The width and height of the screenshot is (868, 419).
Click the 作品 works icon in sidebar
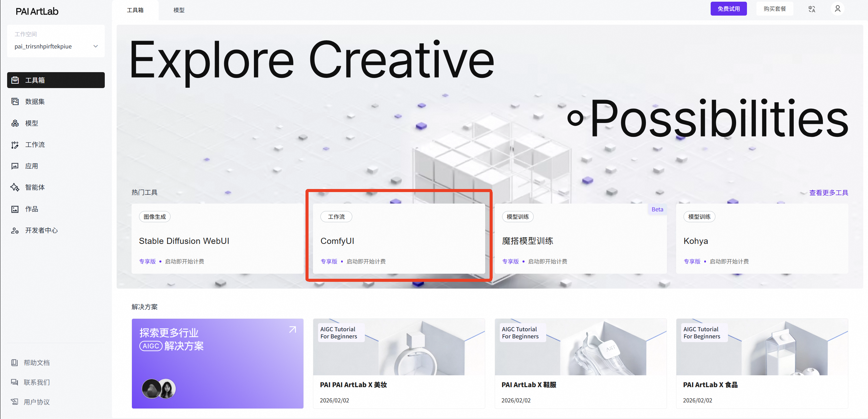[15, 209]
